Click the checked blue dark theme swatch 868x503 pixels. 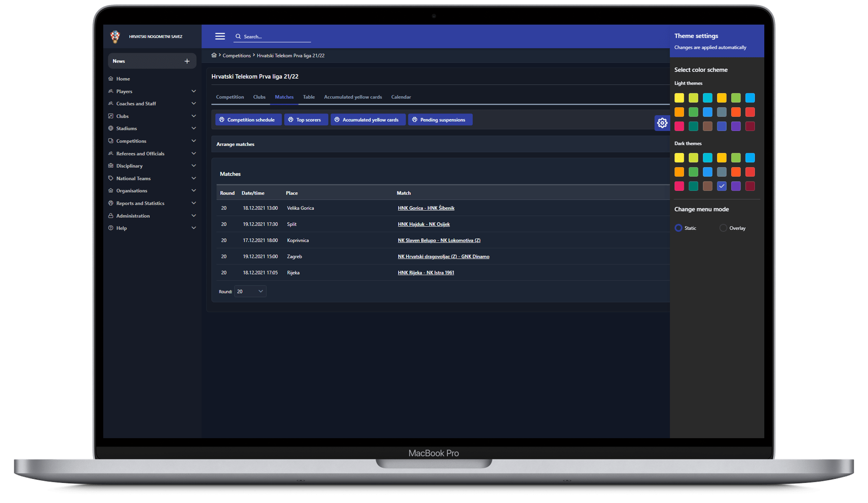tap(721, 186)
